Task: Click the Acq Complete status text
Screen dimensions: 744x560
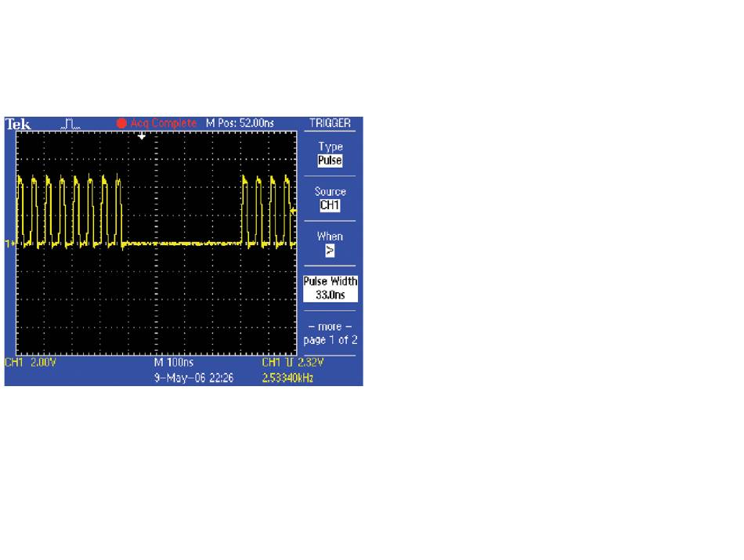Action: tap(163, 124)
